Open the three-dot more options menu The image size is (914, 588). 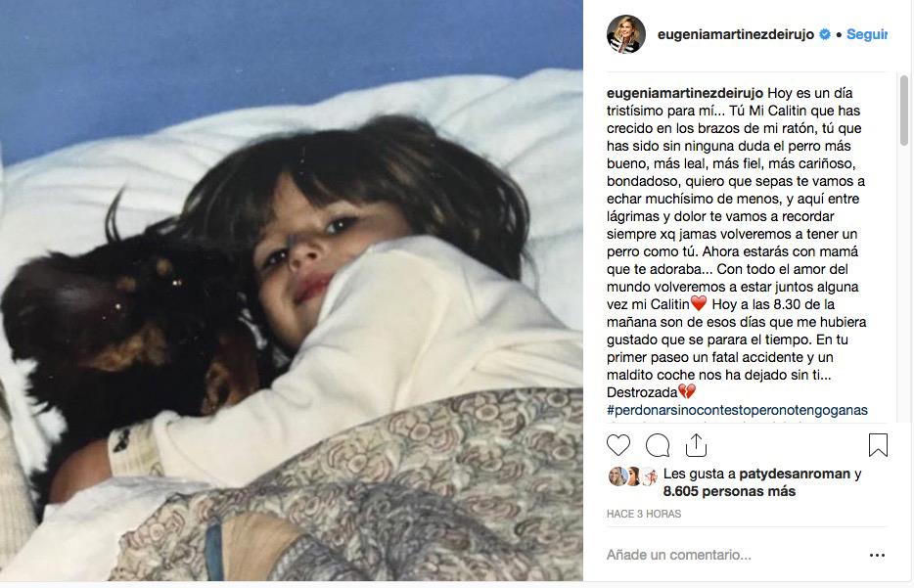[877, 556]
